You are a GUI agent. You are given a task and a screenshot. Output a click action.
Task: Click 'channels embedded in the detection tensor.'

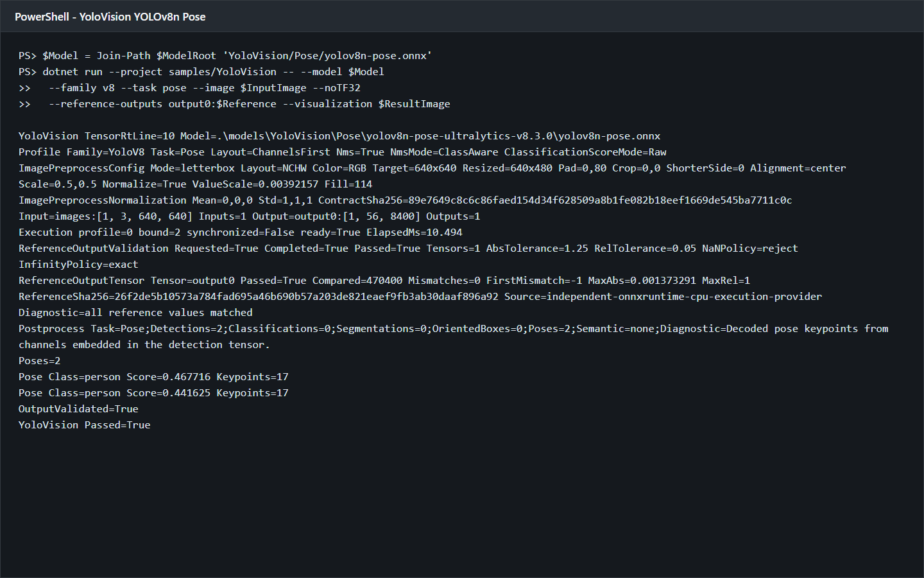pyautogui.click(x=144, y=345)
